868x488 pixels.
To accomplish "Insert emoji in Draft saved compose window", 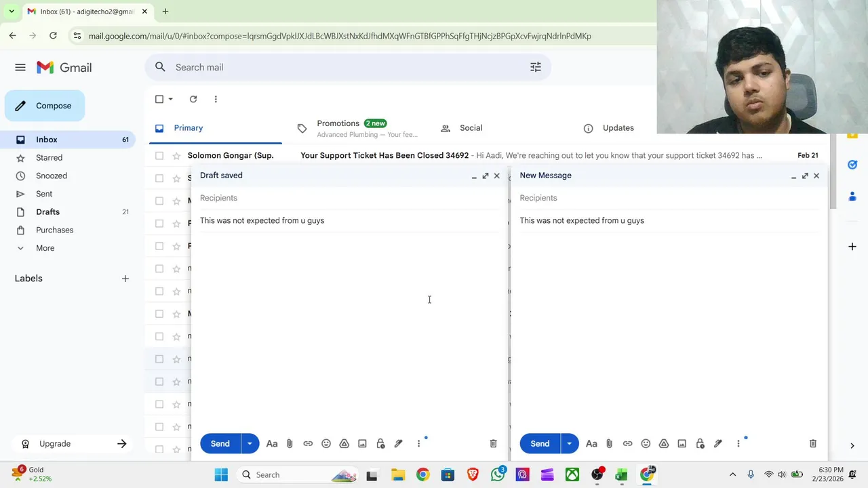I will 326,443.
